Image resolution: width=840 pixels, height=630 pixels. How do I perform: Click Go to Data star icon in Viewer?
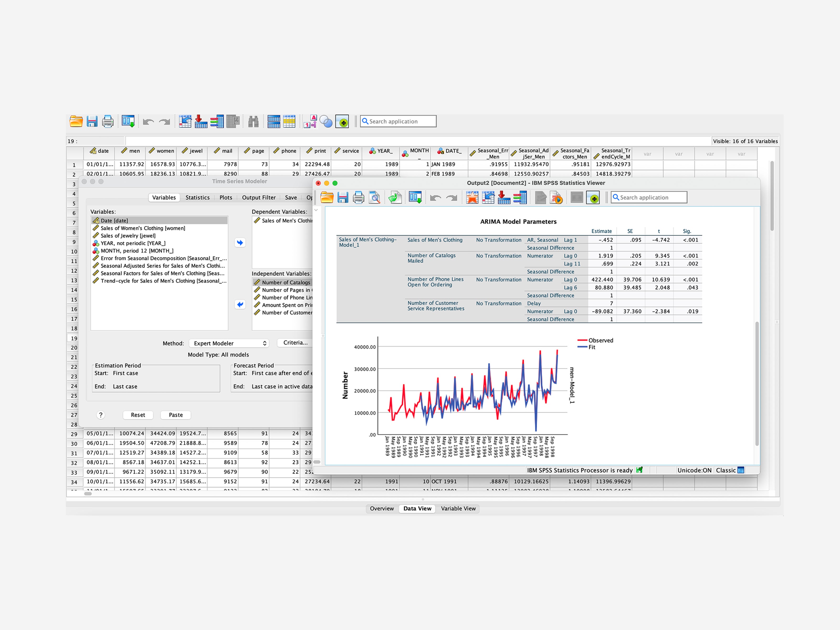pos(472,197)
